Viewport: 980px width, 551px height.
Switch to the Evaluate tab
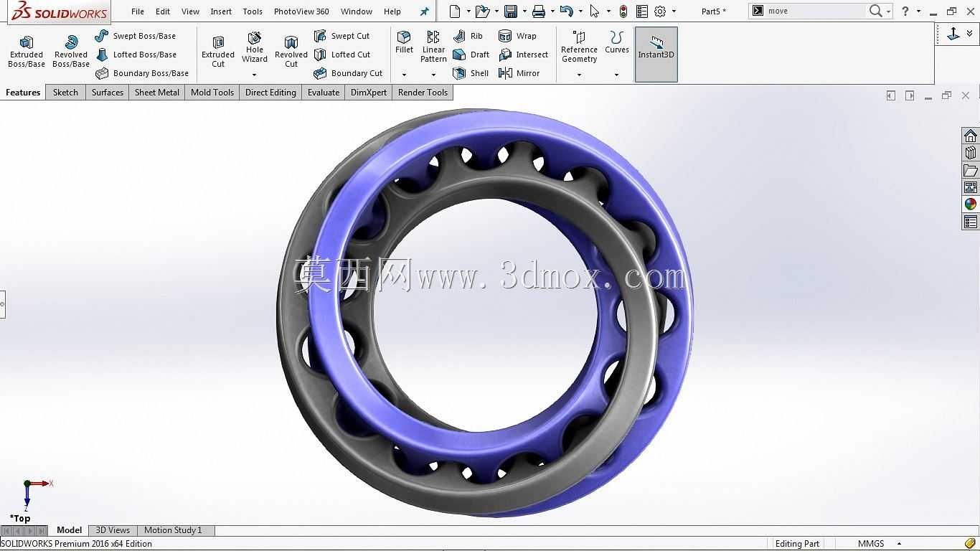tap(324, 93)
